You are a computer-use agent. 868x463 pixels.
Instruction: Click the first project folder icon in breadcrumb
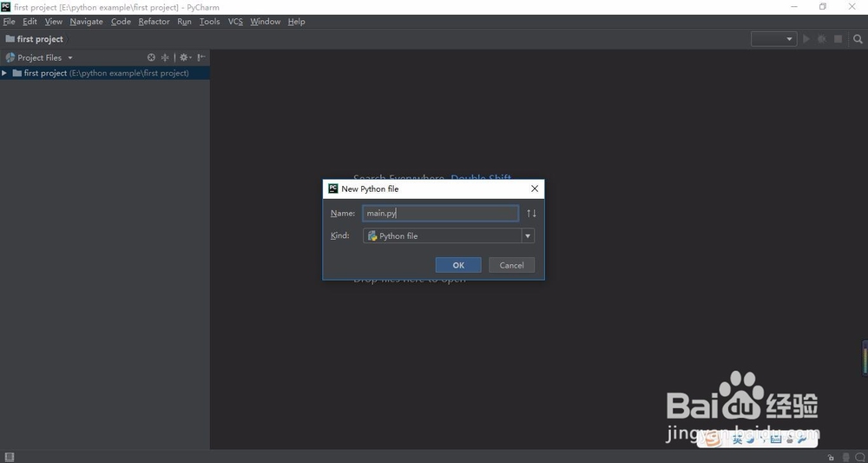coord(10,39)
